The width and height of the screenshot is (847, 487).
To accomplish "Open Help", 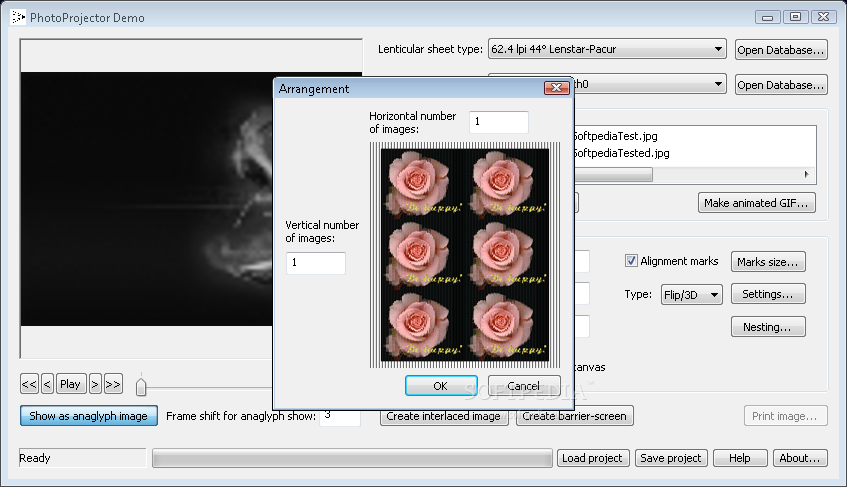I will coord(740,458).
